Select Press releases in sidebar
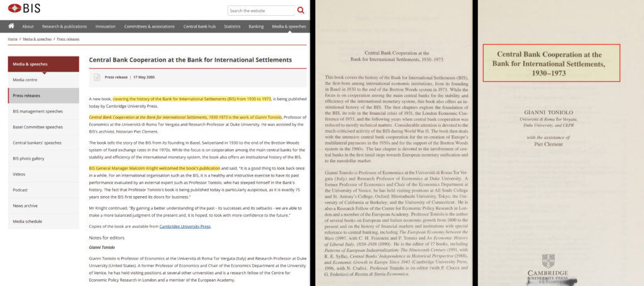Viewport: 644px width, 286px height. pos(43,96)
